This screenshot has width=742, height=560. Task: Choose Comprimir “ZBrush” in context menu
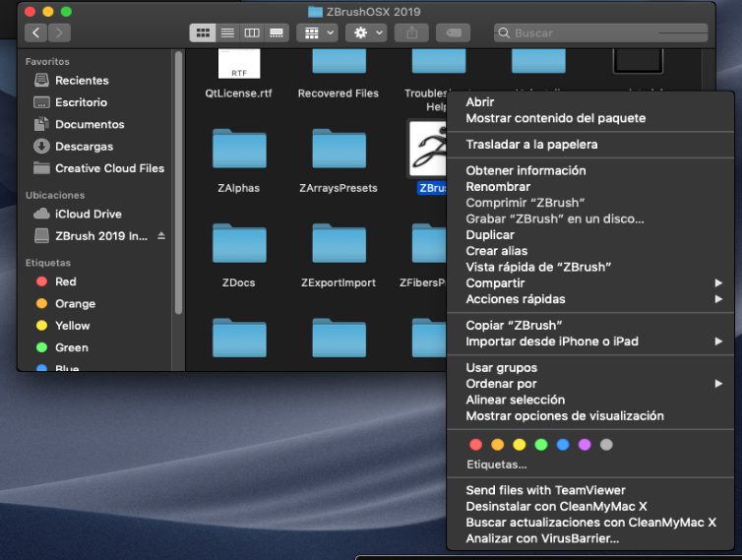click(x=590, y=203)
